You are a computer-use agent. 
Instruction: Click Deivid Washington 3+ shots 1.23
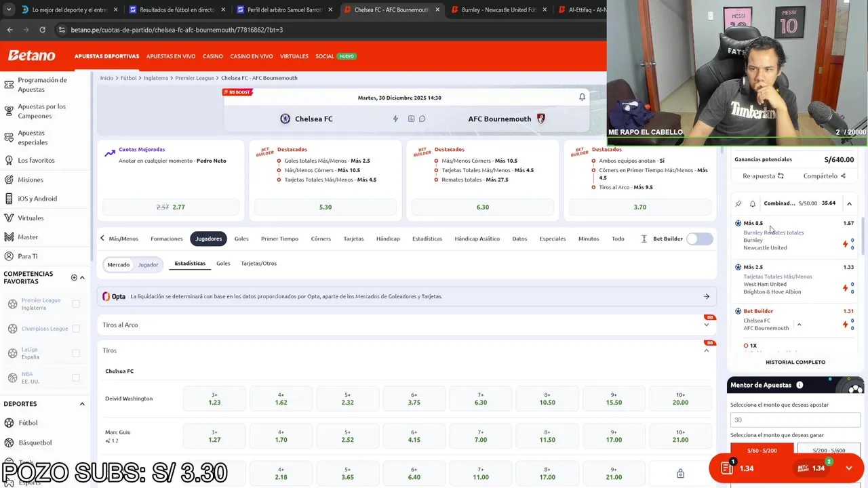[214, 399]
